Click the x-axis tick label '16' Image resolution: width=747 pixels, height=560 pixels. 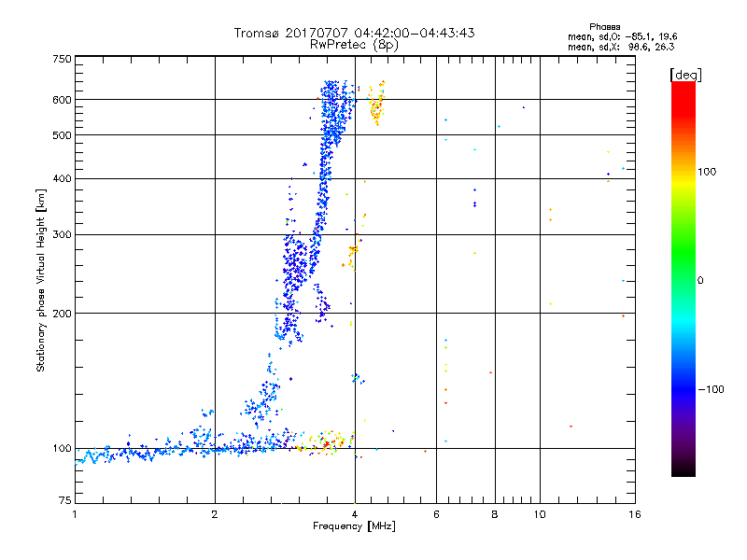click(635, 514)
